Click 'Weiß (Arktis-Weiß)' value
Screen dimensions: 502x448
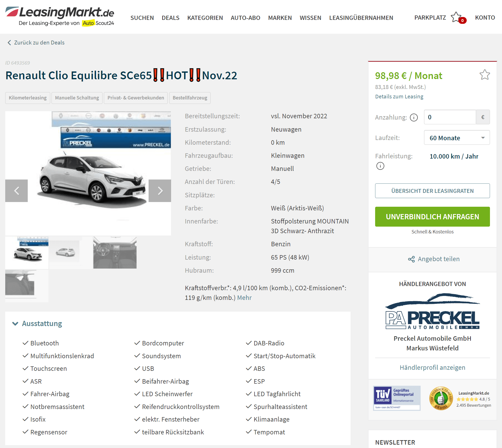coord(297,208)
